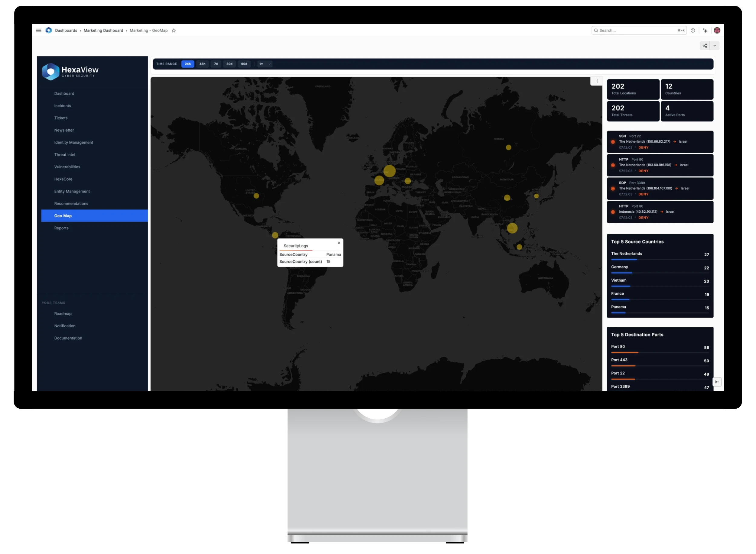The image size is (756, 554).
Task: Click the Port 443 row
Action: pyautogui.click(x=661, y=362)
